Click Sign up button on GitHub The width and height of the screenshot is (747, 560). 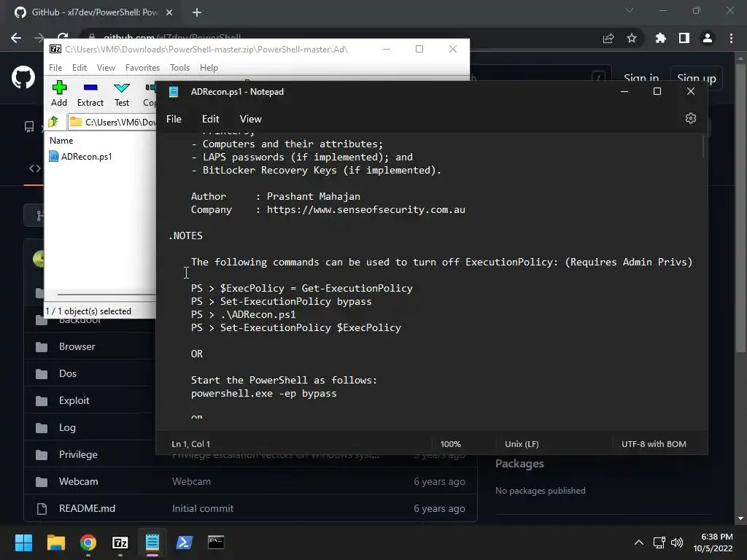(x=696, y=78)
